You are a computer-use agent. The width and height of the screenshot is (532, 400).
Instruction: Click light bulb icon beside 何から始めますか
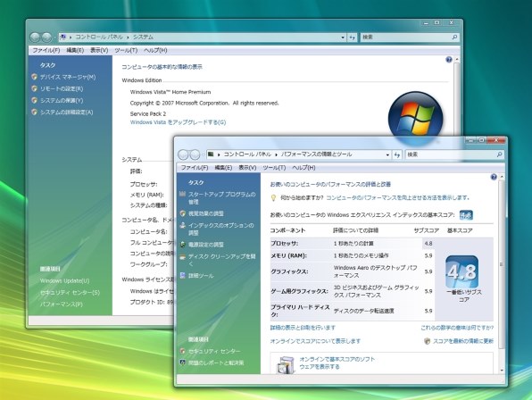(273, 198)
